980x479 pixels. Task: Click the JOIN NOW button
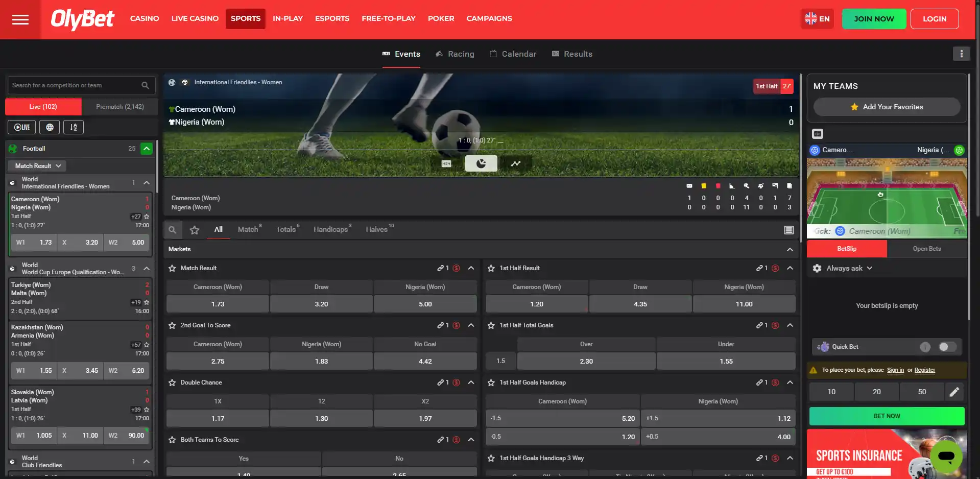pyautogui.click(x=874, y=19)
